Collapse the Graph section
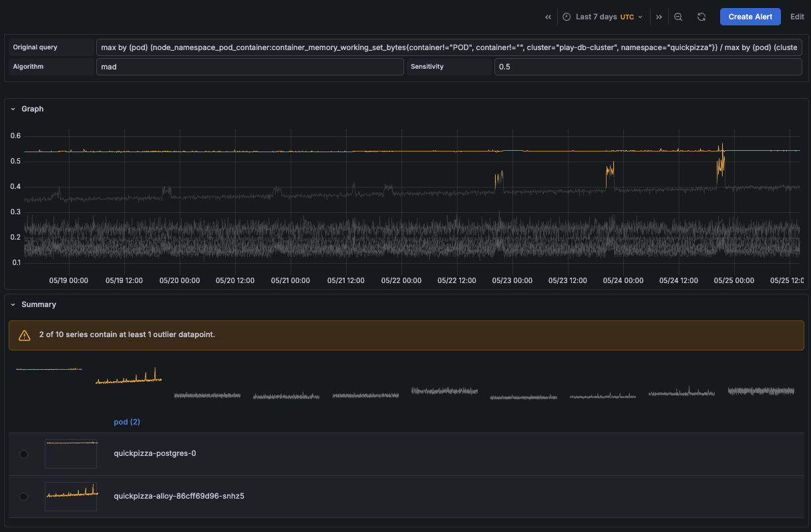This screenshot has width=811, height=532. [x=13, y=109]
